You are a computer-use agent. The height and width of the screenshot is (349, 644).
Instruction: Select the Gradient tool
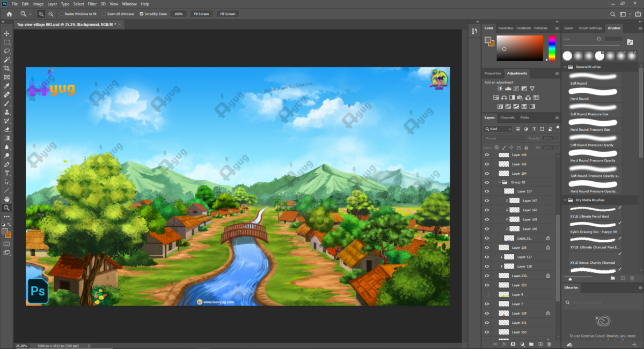point(7,138)
